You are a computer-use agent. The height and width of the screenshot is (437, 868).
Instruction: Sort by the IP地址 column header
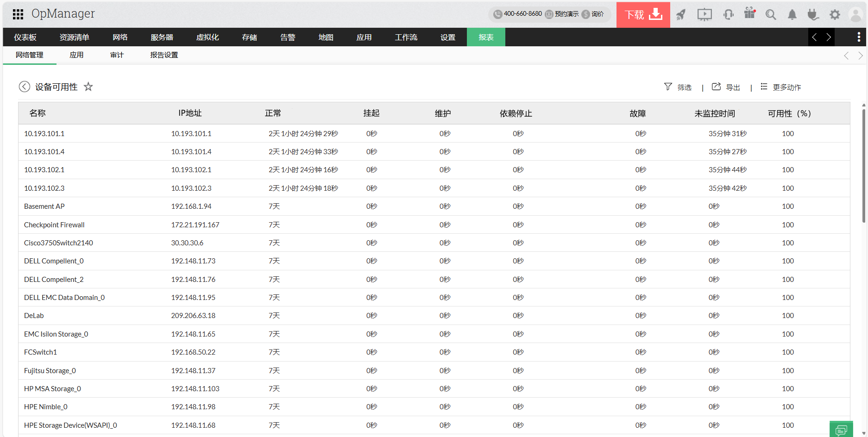click(x=190, y=113)
